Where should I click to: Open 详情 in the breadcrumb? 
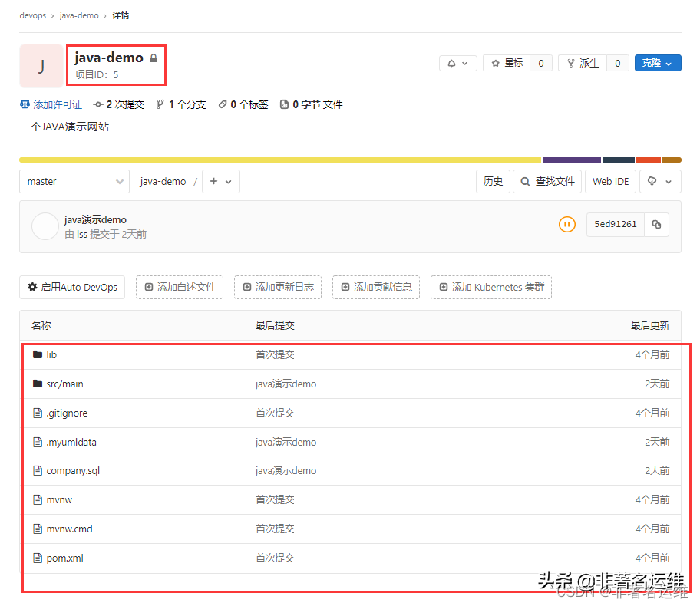coord(120,15)
